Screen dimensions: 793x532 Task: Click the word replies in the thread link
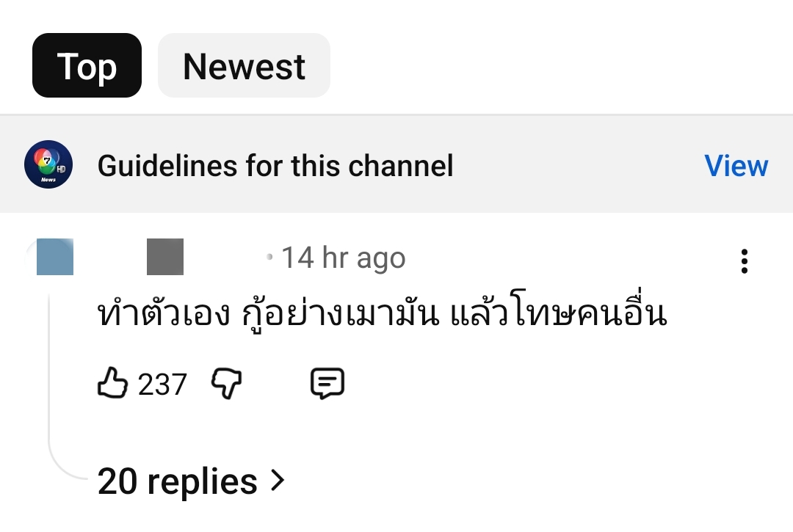click(x=203, y=482)
